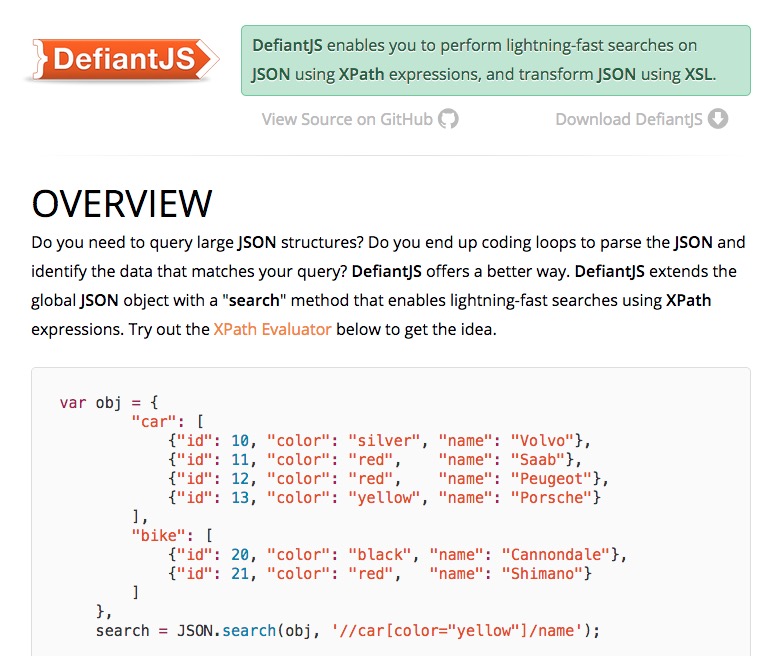Click the green DefiantJS description banner
Image resolution: width=783 pixels, height=656 pixels.
(495, 60)
